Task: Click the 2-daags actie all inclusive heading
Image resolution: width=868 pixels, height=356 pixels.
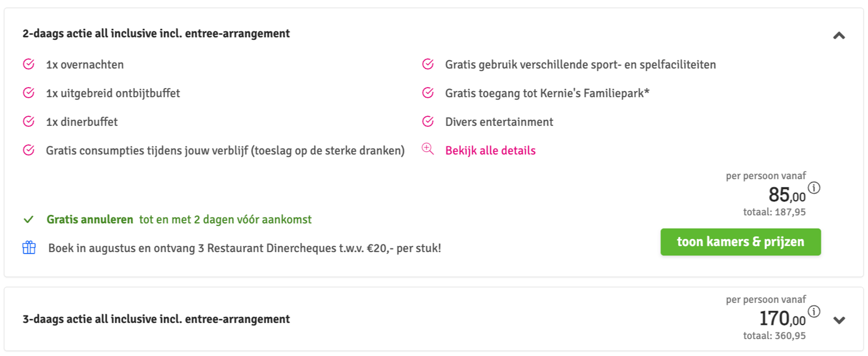Action: 156,33
